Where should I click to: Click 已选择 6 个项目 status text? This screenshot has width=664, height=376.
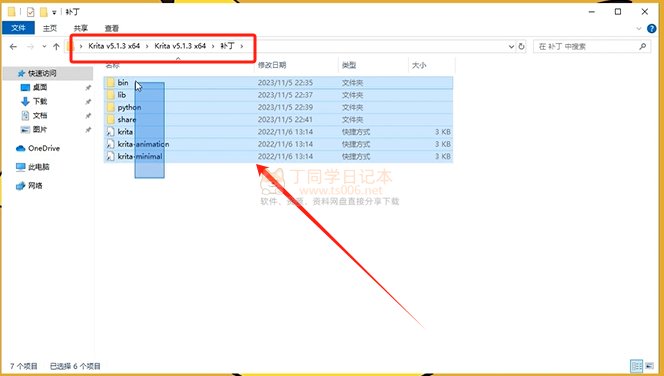[75, 366]
